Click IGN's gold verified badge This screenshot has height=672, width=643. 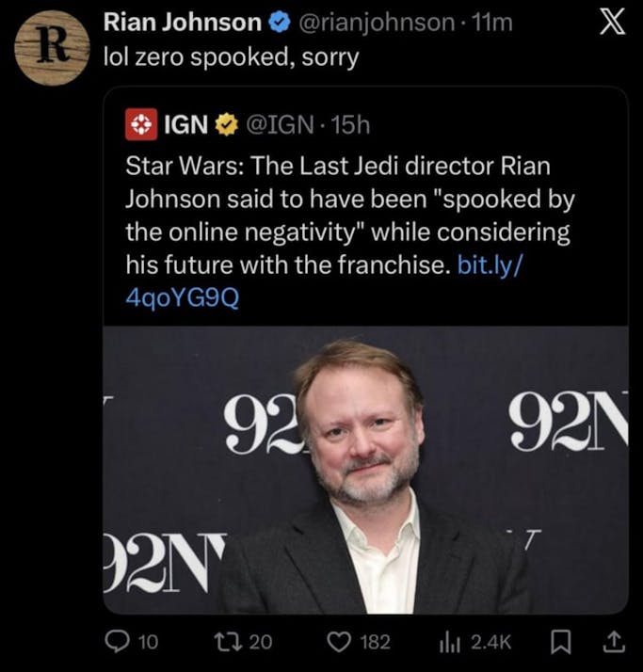225,122
